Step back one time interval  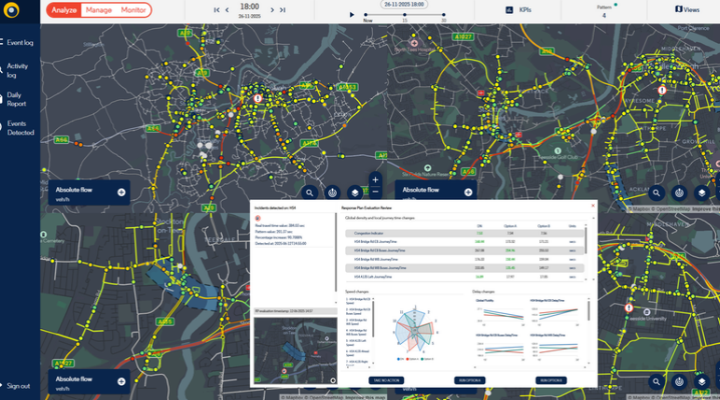227,10
